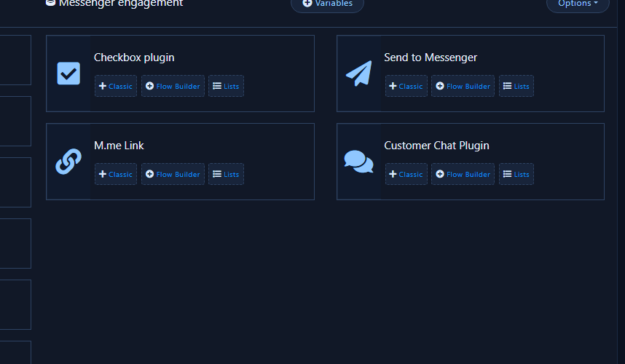Add Classic campaign for Checkbox plugin
The height and width of the screenshot is (364, 625).
[116, 86]
